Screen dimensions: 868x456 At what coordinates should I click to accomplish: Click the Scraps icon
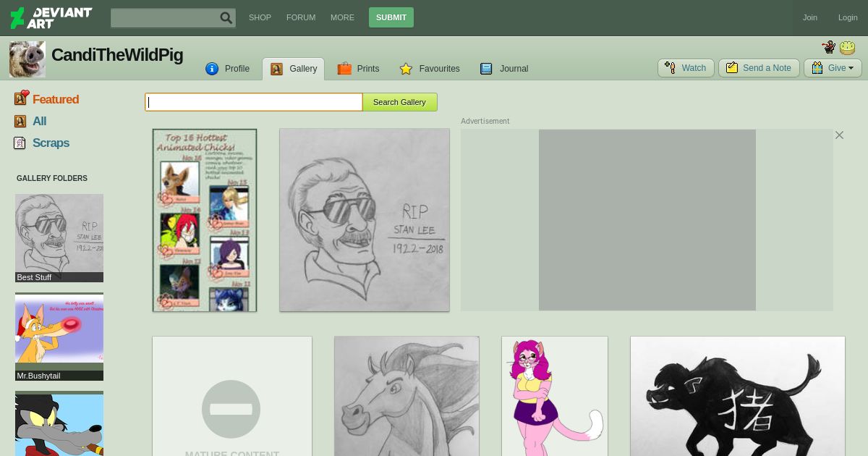point(20,143)
